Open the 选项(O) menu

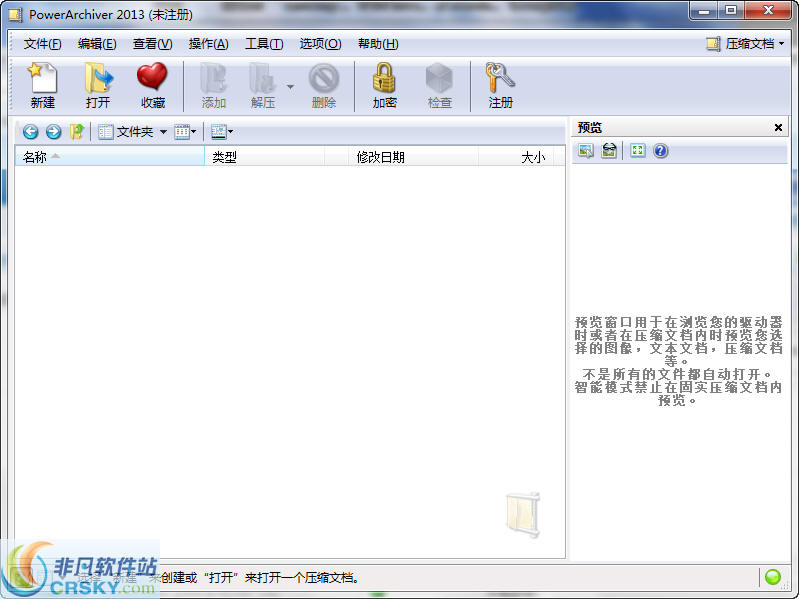pos(320,44)
